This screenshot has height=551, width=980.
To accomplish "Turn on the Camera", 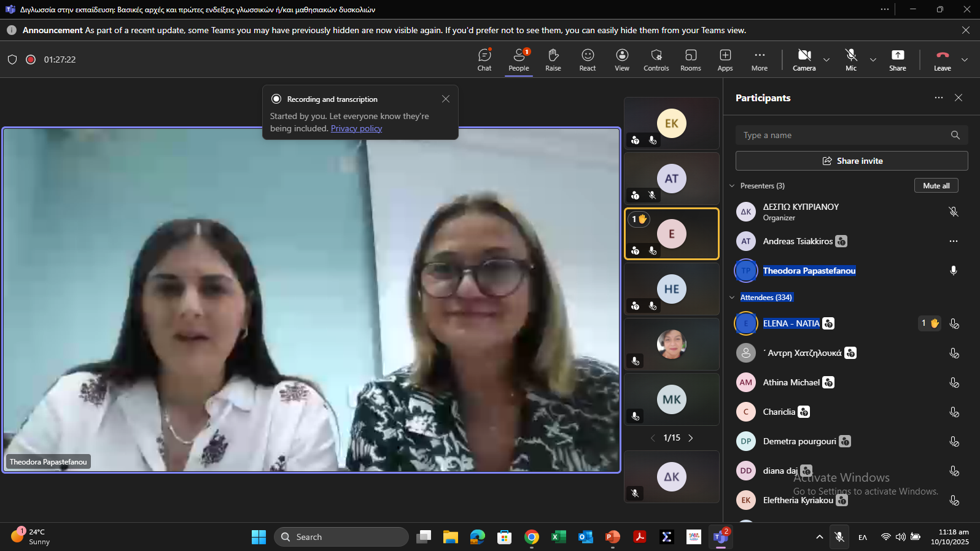I will [x=804, y=60].
